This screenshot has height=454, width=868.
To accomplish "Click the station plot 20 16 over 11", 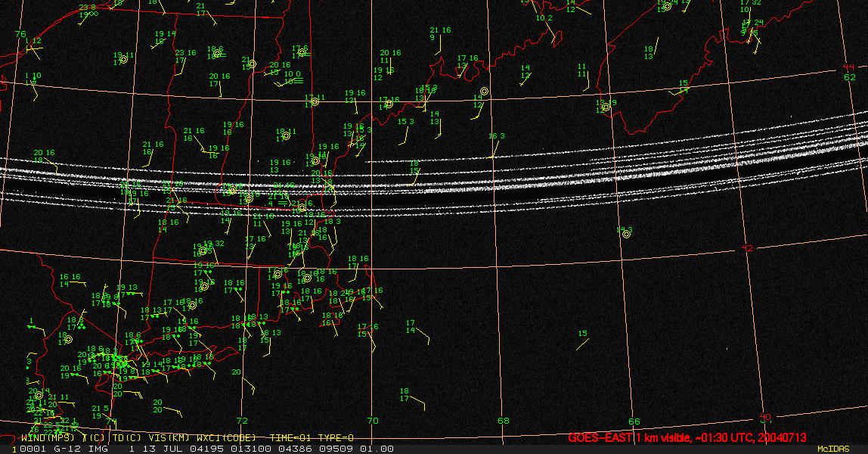I will tap(390, 57).
